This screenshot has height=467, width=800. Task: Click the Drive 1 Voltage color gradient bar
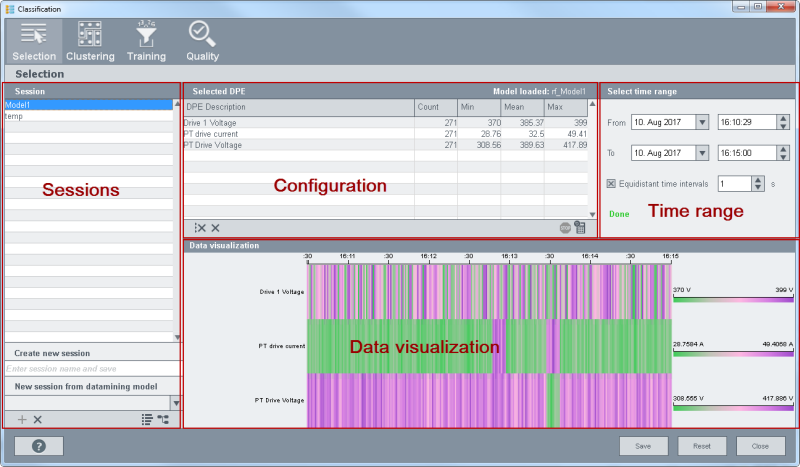click(733, 298)
